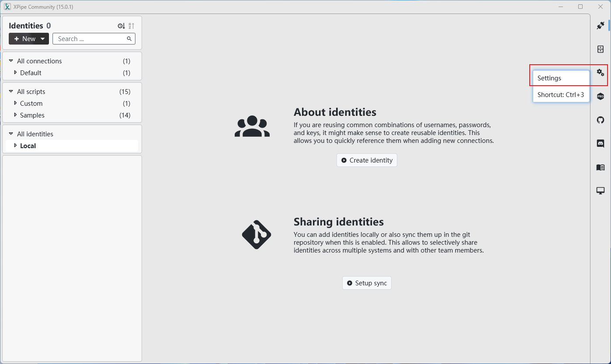This screenshot has width=611, height=364.
Task: Expand the Default connections category
Action: pyautogui.click(x=15, y=73)
